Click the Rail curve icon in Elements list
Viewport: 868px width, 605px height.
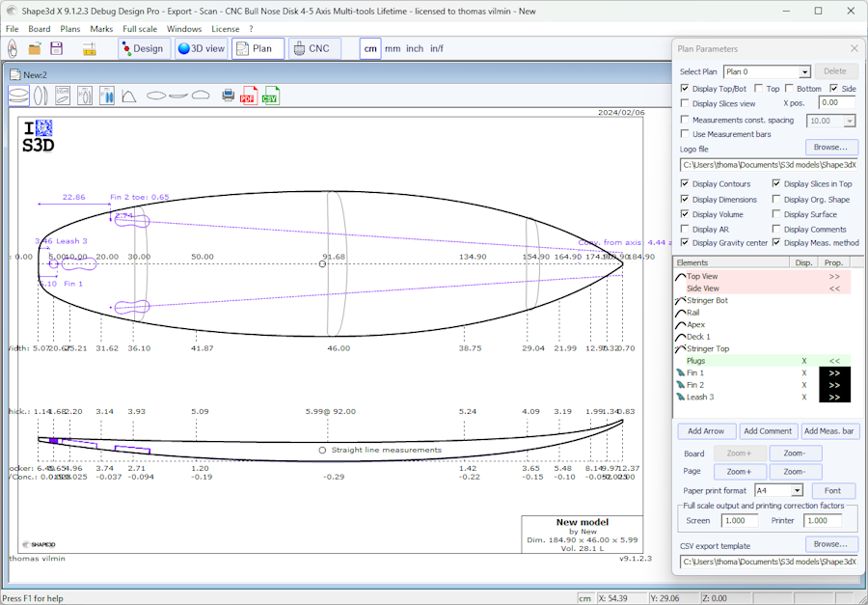[x=680, y=313]
